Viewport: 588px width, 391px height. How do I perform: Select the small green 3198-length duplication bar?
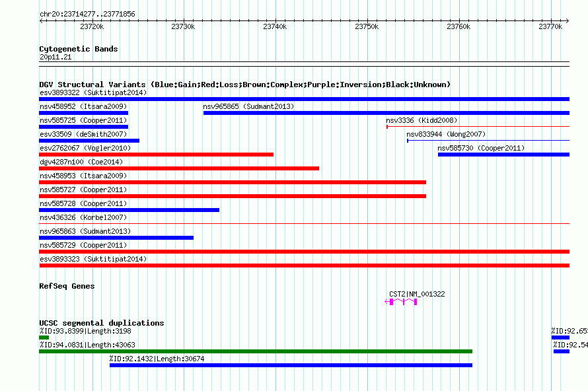44,338
